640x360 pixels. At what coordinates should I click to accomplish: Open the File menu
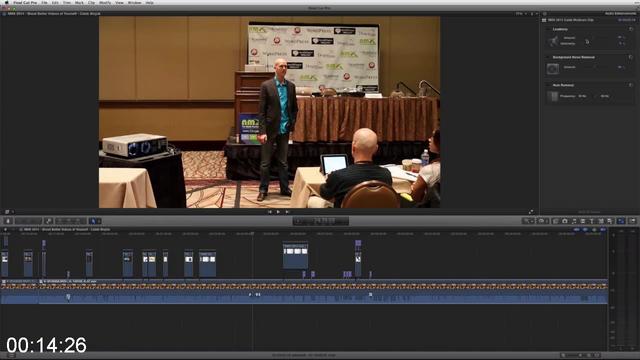click(44, 2)
